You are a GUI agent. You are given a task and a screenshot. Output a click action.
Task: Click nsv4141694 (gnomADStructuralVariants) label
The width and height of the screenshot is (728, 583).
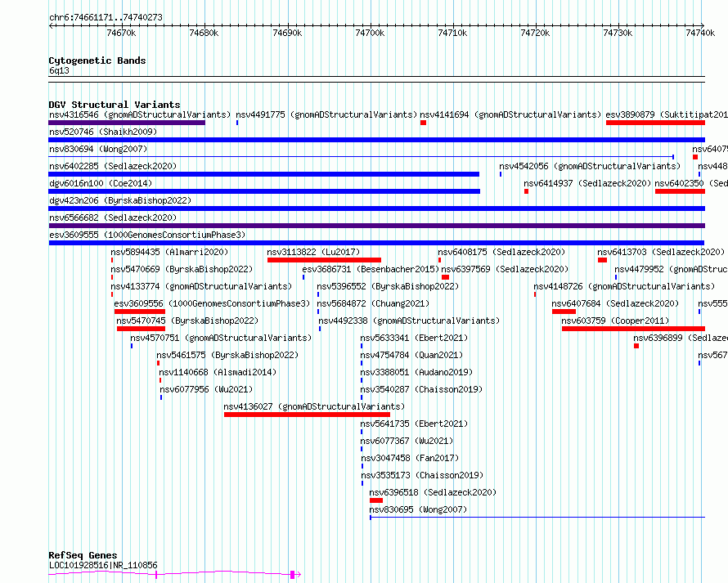510,114
